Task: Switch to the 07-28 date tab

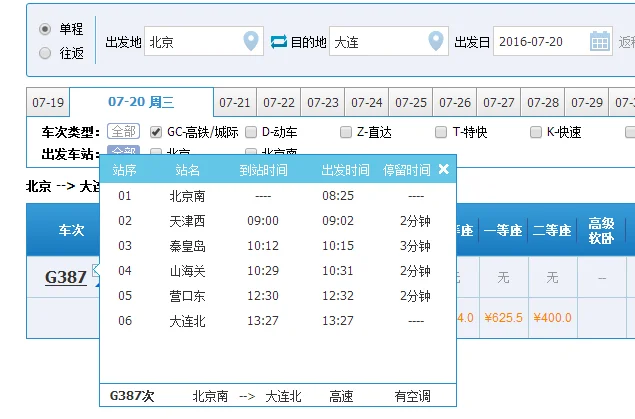Action: point(543,102)
